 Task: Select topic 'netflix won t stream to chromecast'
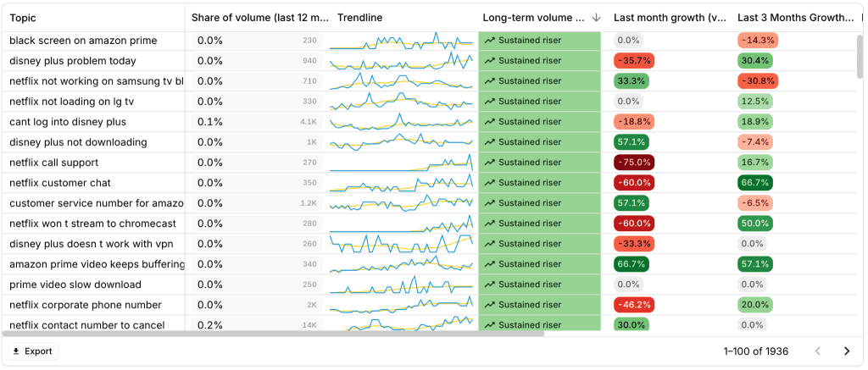(x=92, y=224)
